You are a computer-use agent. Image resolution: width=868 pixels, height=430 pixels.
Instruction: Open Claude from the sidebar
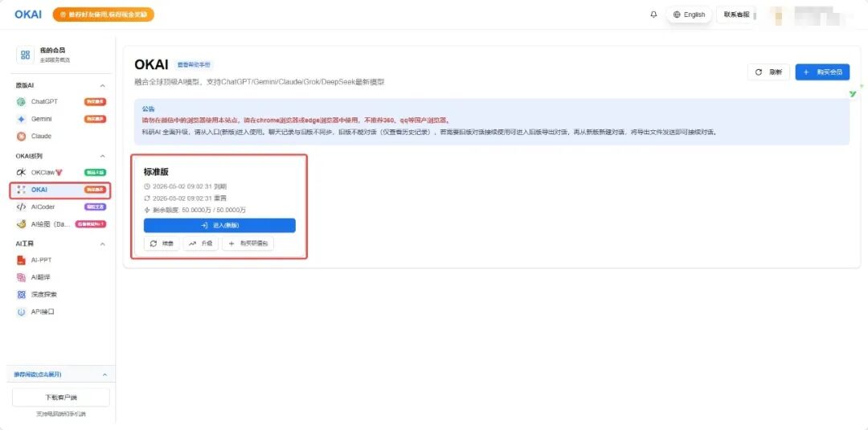[x=61, y=136]
